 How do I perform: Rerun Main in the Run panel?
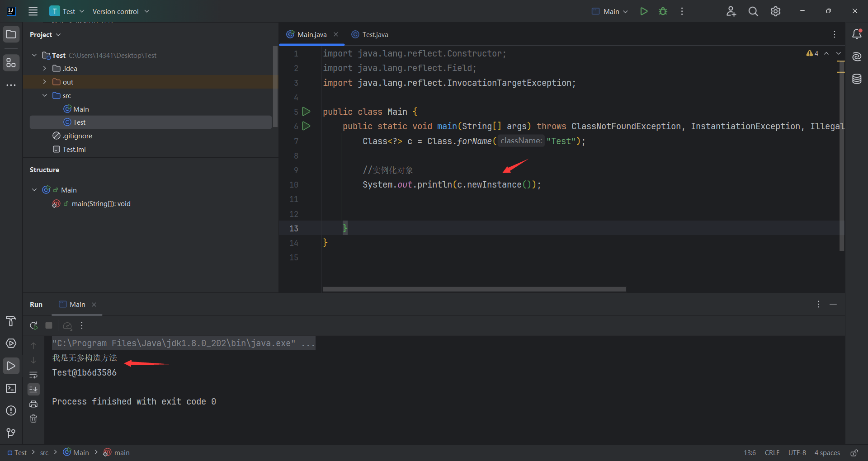click(34, 325)
